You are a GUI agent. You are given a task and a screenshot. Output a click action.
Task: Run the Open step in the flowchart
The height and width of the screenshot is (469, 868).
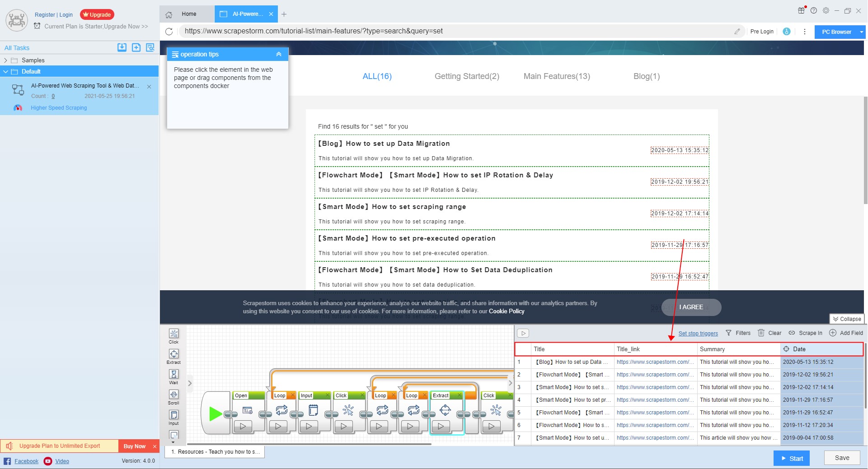click(243, 426)
